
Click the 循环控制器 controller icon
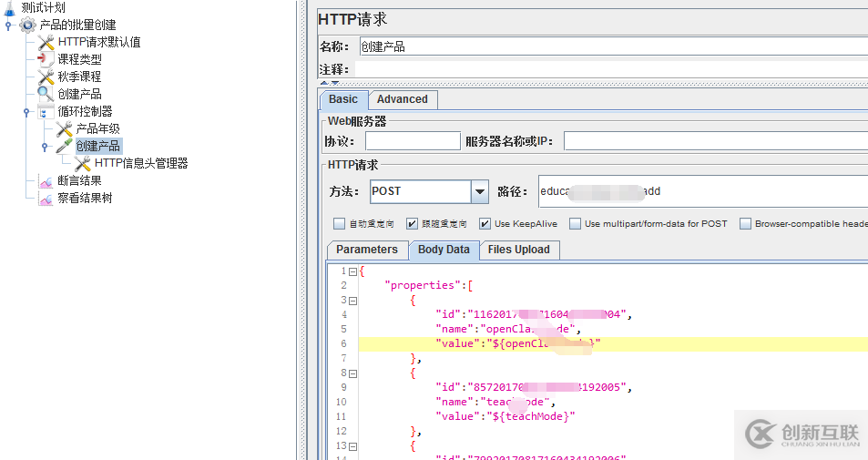point(46,111)
